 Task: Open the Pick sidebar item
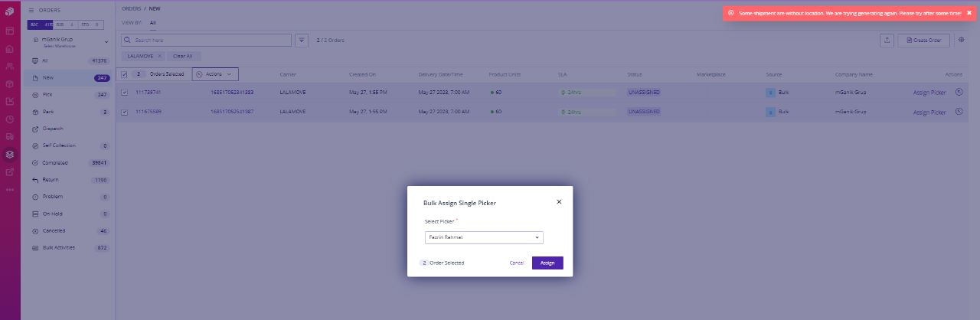click(70, 95)
